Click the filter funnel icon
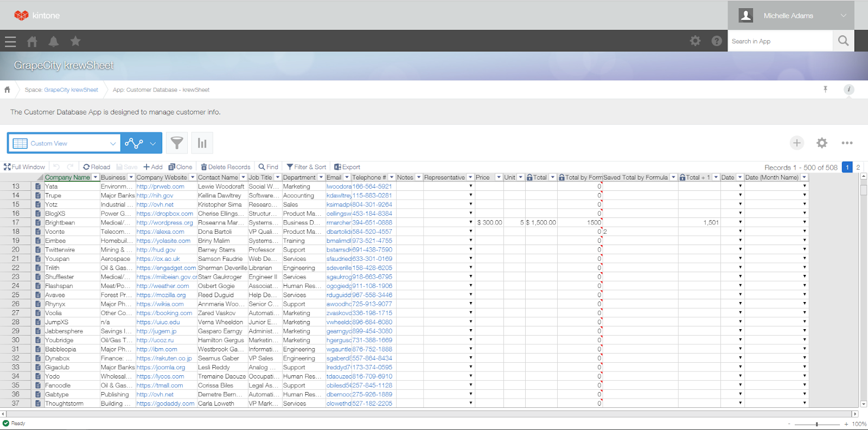Screen dimensions: 868x430 [x=177, y=143]
